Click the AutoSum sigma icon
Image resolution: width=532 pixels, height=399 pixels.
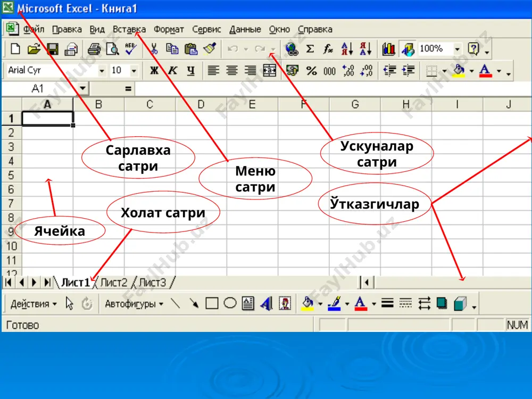310,49
